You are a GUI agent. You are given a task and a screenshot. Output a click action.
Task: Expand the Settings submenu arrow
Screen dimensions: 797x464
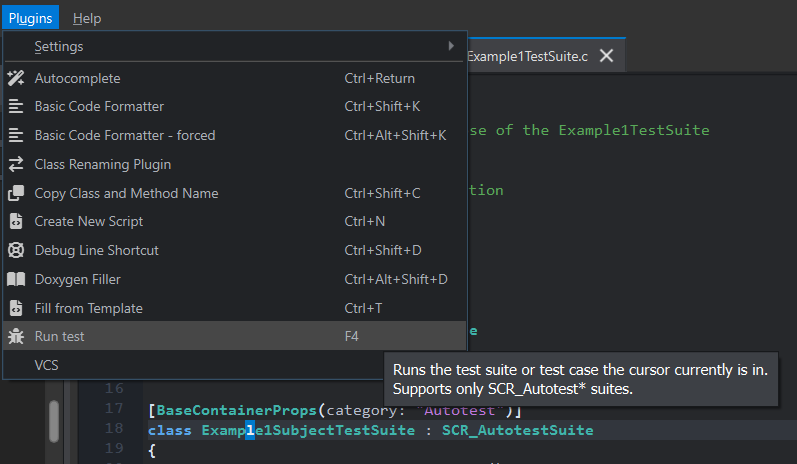point(451,46)
